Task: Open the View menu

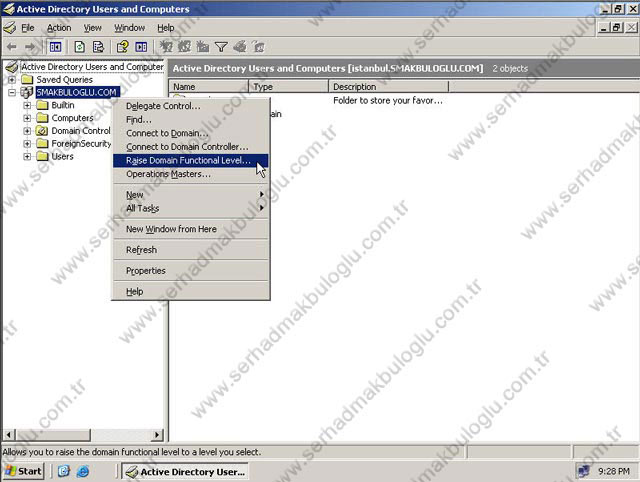Action: [x=93, y=28]
